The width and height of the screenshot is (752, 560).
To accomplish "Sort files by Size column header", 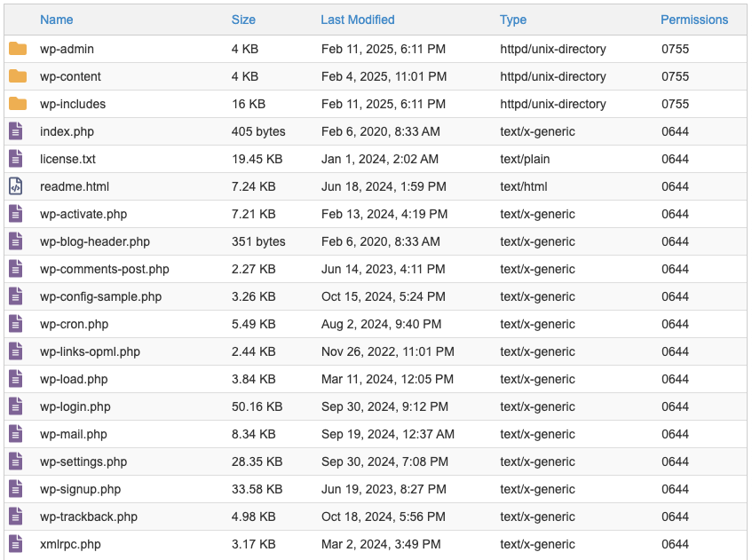I will tap(243, 20).
